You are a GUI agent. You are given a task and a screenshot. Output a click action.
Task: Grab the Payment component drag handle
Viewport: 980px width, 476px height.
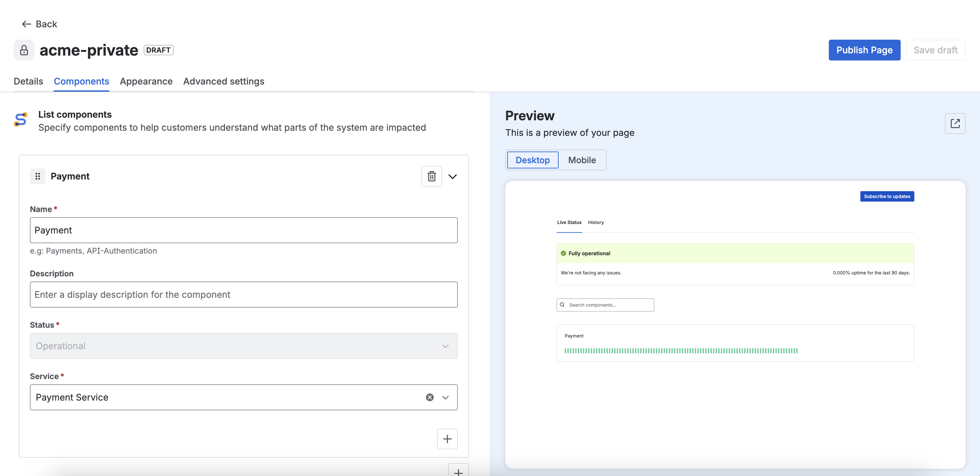point(38,176)
